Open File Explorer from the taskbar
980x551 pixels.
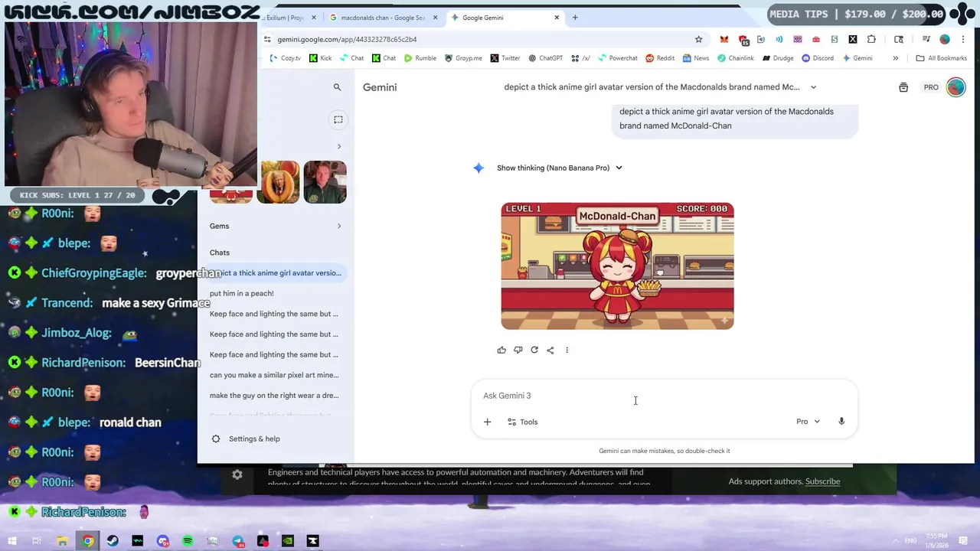(x=63, y=541)
